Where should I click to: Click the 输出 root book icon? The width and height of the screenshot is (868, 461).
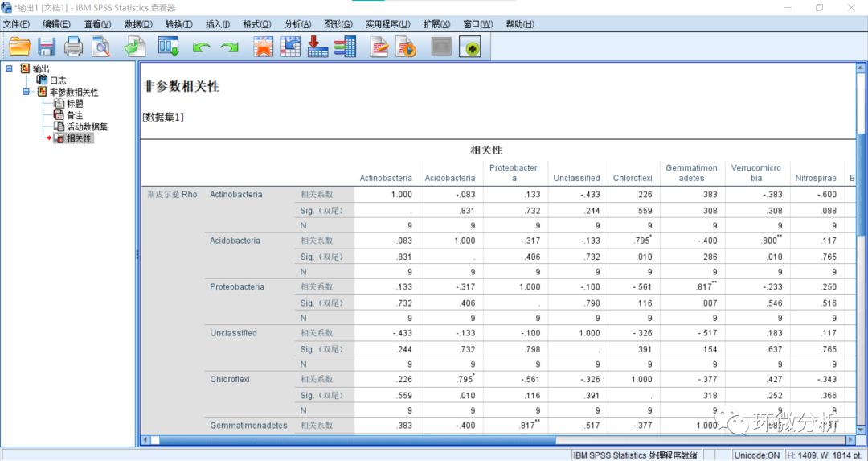(25, 68)
